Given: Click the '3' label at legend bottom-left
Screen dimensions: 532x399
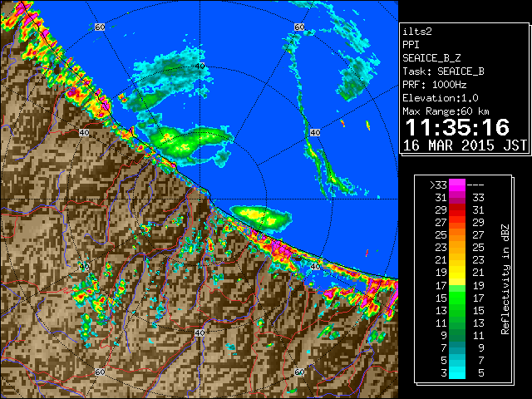Looking at the screenshot, I should tap(444, 373).
